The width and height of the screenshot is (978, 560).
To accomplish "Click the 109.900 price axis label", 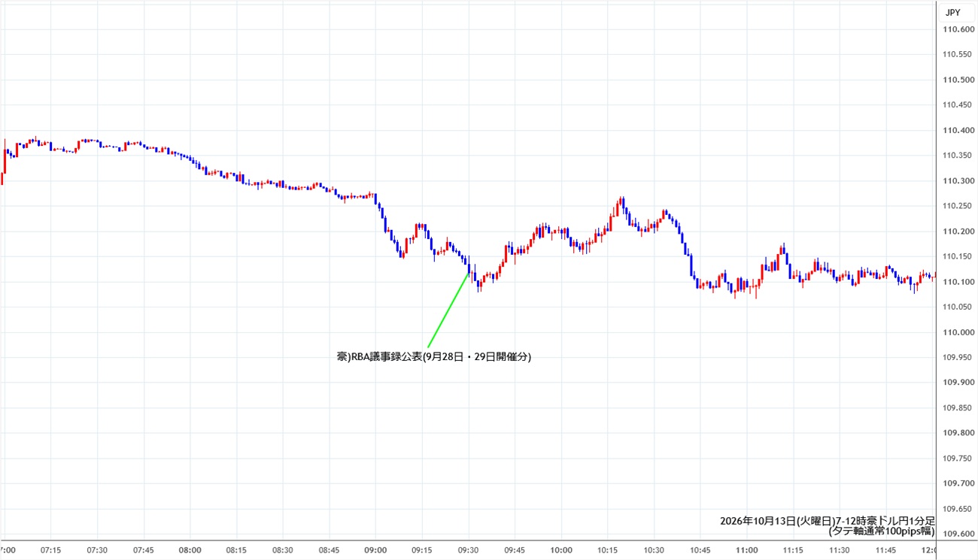I will point(959,382).
